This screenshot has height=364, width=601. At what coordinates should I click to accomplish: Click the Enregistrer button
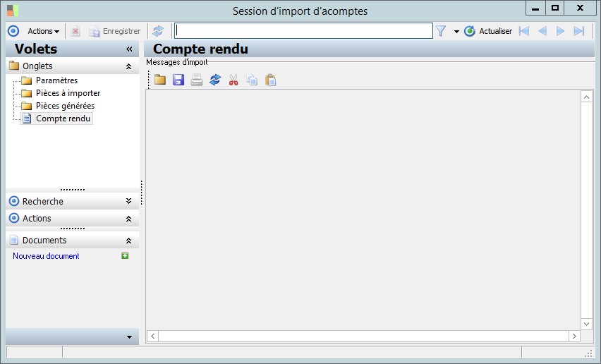[114, 31]
